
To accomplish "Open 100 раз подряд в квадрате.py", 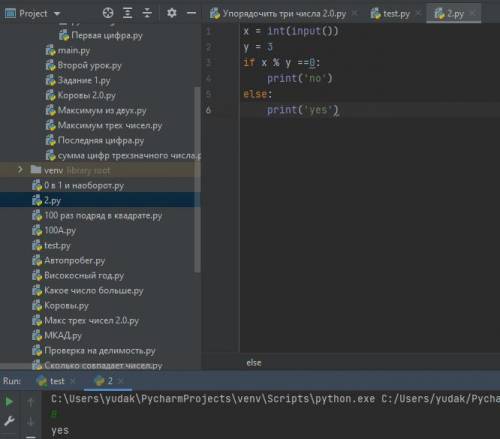I will [97, 216].
